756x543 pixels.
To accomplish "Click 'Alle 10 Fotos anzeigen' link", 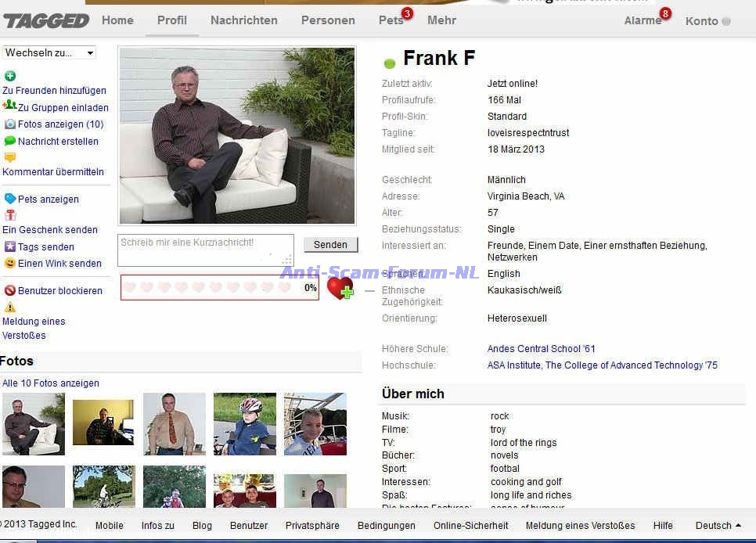I will coord(51,383).
